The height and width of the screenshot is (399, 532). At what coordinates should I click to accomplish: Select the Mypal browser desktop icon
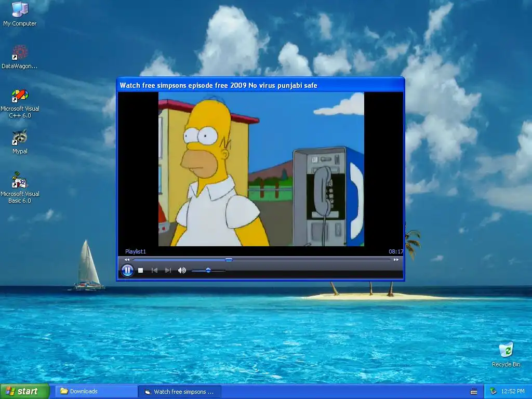pos(20,142)
